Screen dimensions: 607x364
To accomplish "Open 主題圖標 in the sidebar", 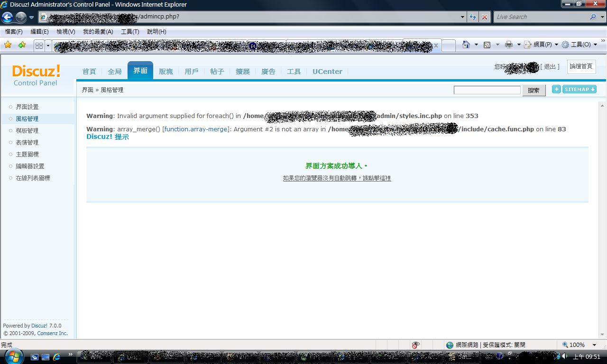I will pos(27,155).
